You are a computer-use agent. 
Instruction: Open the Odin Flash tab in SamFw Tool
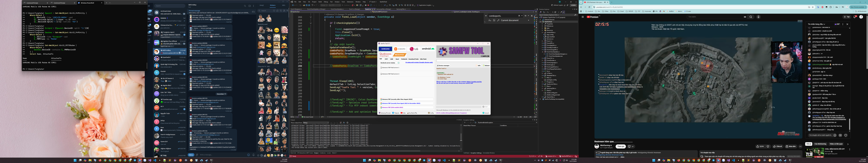[423, 59]
